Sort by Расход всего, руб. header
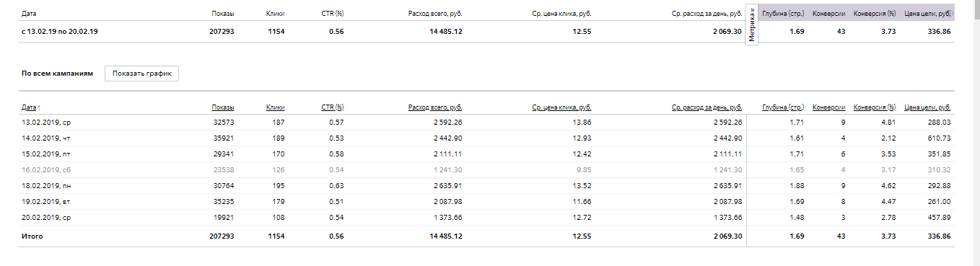Viewport: 980px width, 266px height. click(435, 107)
